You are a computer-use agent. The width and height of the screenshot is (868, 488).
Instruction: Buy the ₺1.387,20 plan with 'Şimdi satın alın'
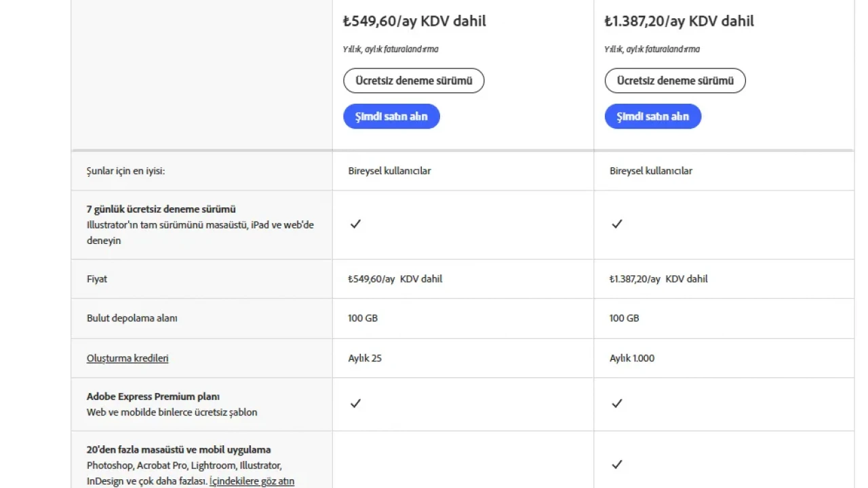coord(652,117)
